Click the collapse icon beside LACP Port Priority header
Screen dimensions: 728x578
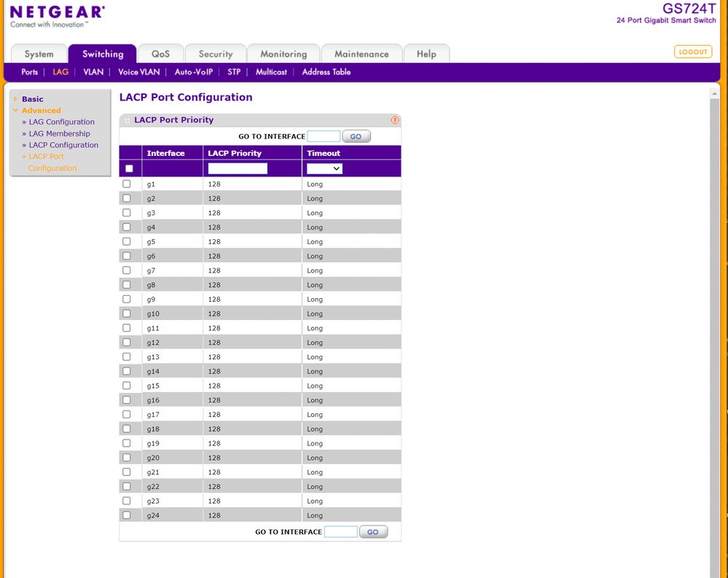(x=127, y=120)
